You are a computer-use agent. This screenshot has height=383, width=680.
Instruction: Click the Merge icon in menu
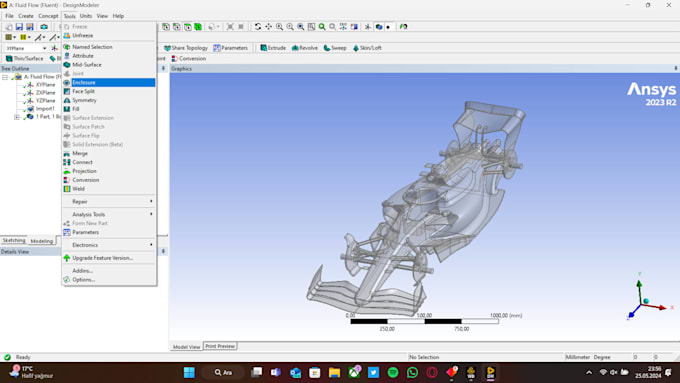(67, 153)
